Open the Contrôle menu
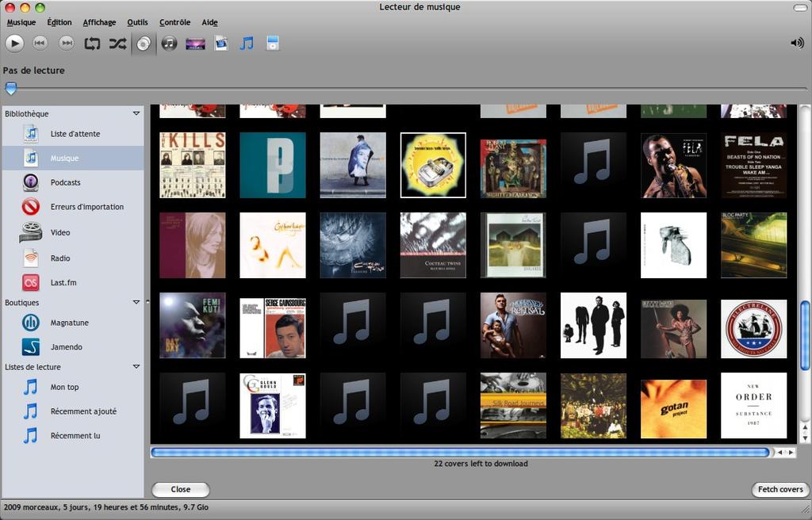This screenshot has width=812, height=520. click(x=174, y=22)
